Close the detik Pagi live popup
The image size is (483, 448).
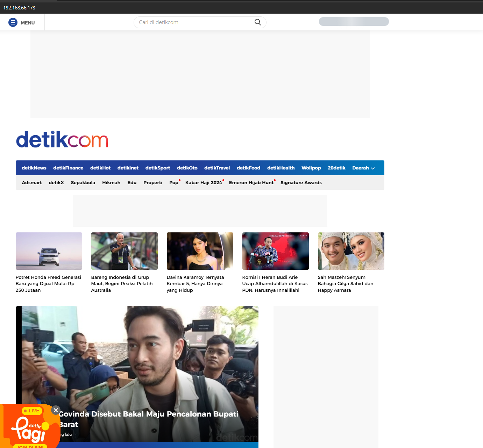click(56, 410)
